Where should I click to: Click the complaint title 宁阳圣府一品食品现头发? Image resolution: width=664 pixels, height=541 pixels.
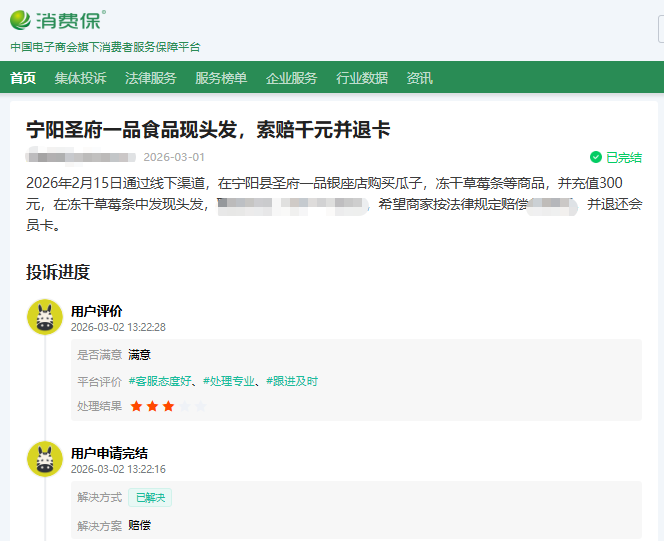pos(208,130)
